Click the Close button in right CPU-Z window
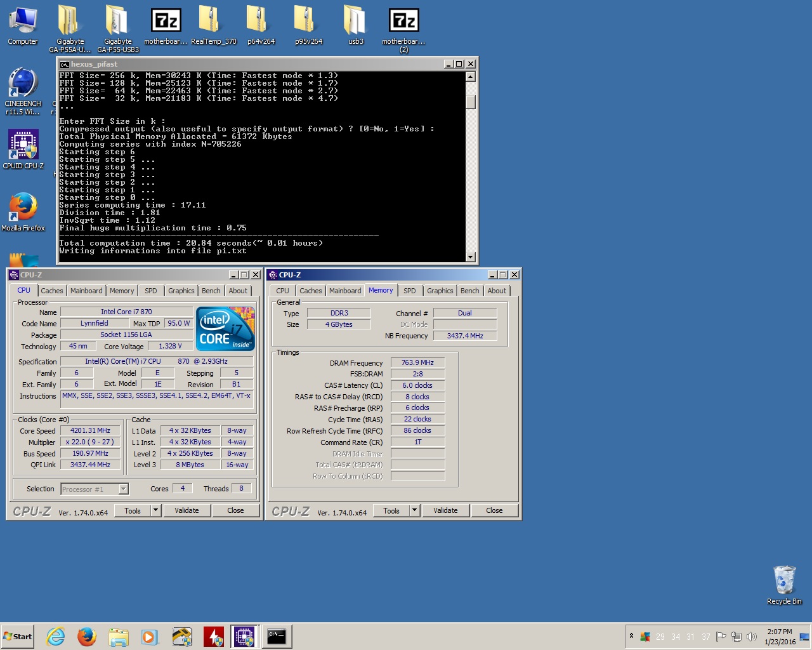Screen dimensions: 812x650 (x=494, y=510)
